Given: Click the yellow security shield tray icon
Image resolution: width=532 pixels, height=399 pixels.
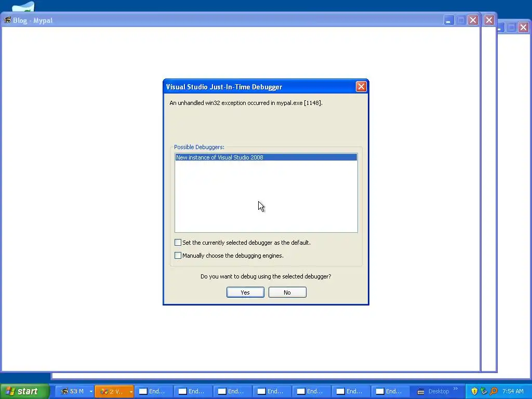Looking at the screenshot, I should pos(474,391).
